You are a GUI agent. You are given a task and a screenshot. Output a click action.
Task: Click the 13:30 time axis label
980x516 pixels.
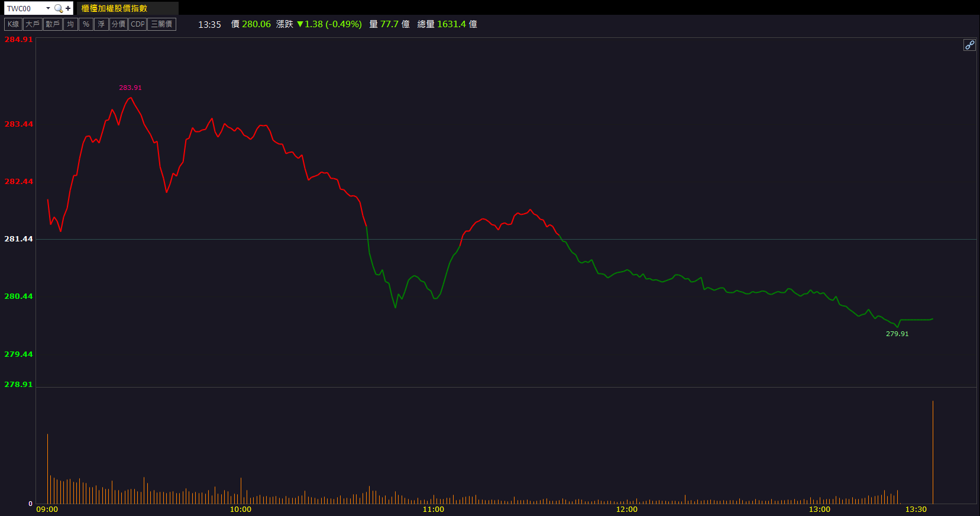[916, 509]
